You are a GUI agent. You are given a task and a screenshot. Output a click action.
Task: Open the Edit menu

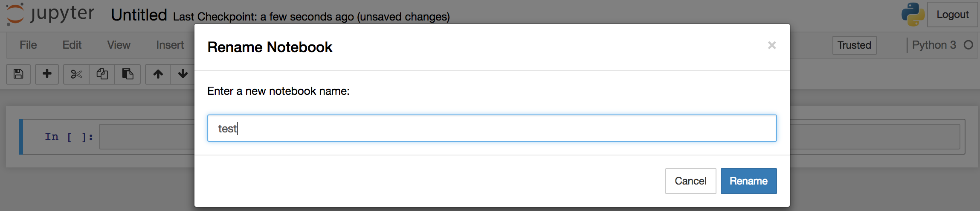[72, 45]
